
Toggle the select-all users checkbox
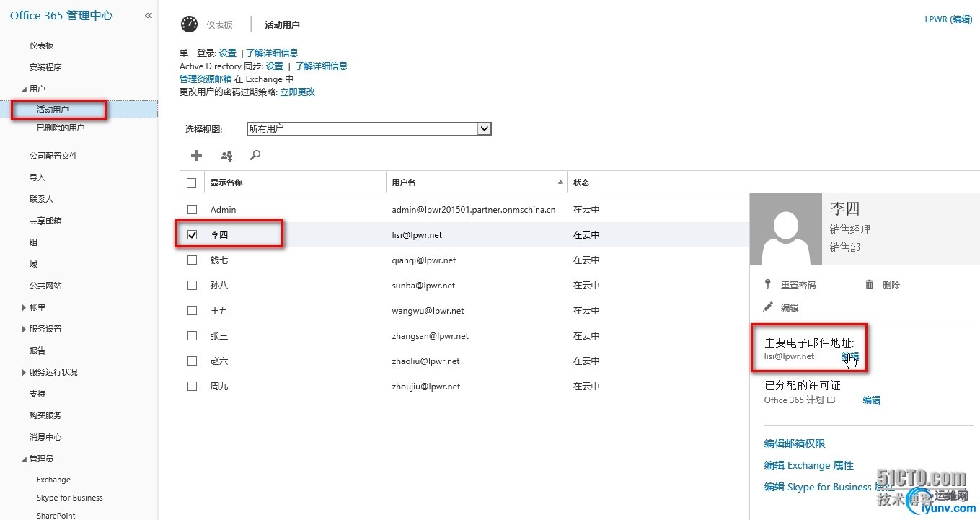tap(192, 182)
